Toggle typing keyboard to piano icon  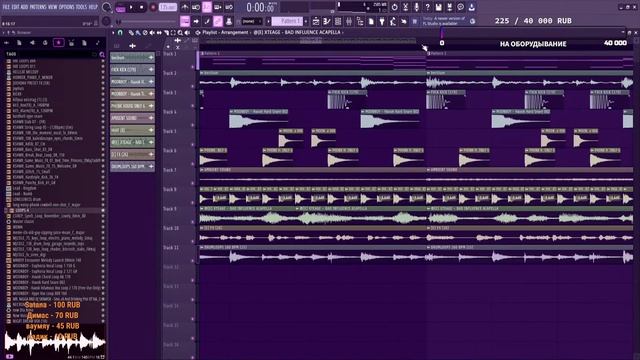(185, 21)
